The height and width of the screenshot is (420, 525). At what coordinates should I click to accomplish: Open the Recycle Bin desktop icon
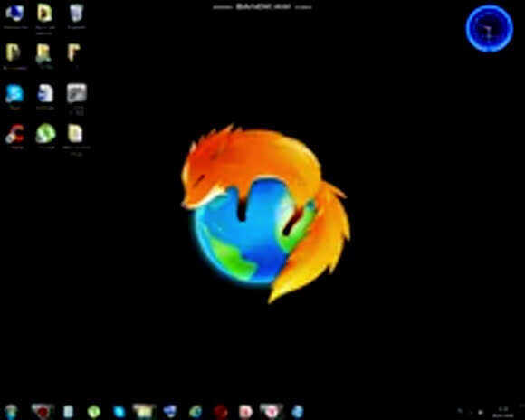pyautogui.click(x=77, y=14)
